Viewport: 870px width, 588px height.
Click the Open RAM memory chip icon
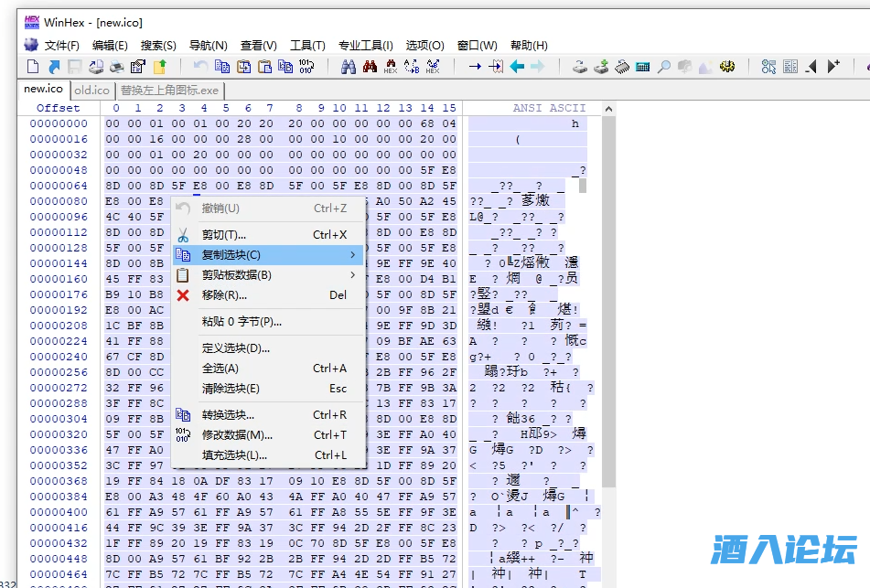(622, 67)
